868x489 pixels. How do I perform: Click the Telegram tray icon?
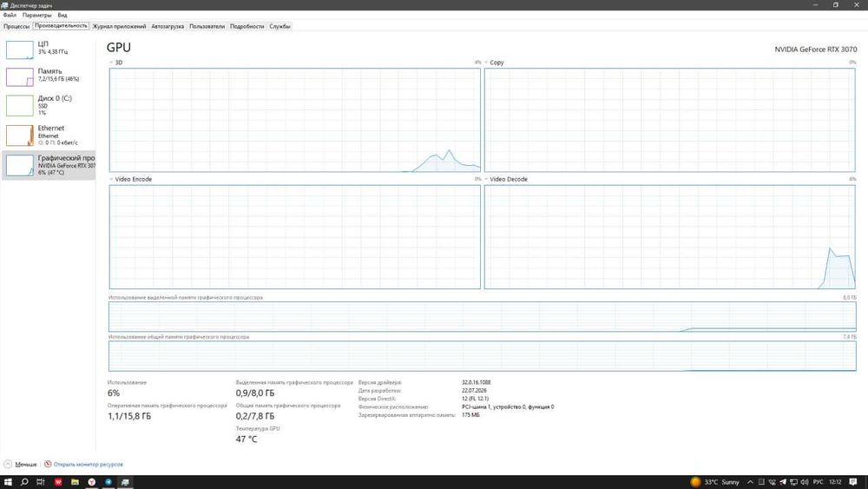pyautogui.click(x=783, y=482)
